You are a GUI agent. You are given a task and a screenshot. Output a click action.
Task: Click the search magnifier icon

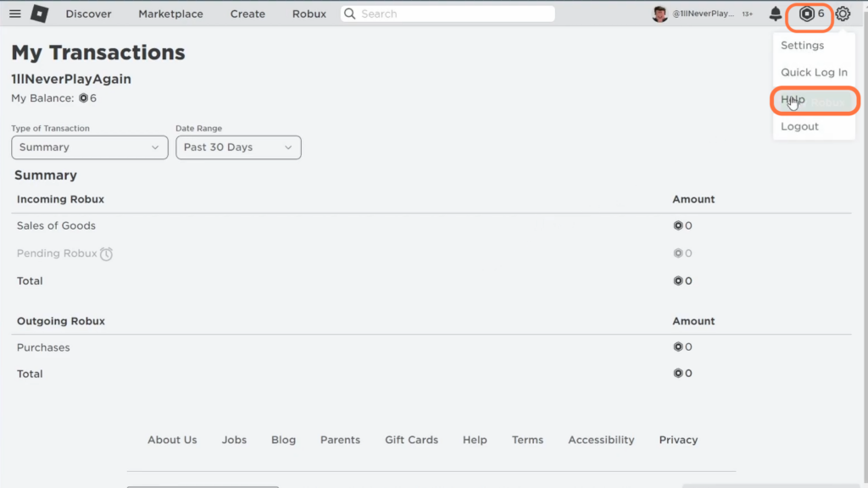[x=350, y=14]
